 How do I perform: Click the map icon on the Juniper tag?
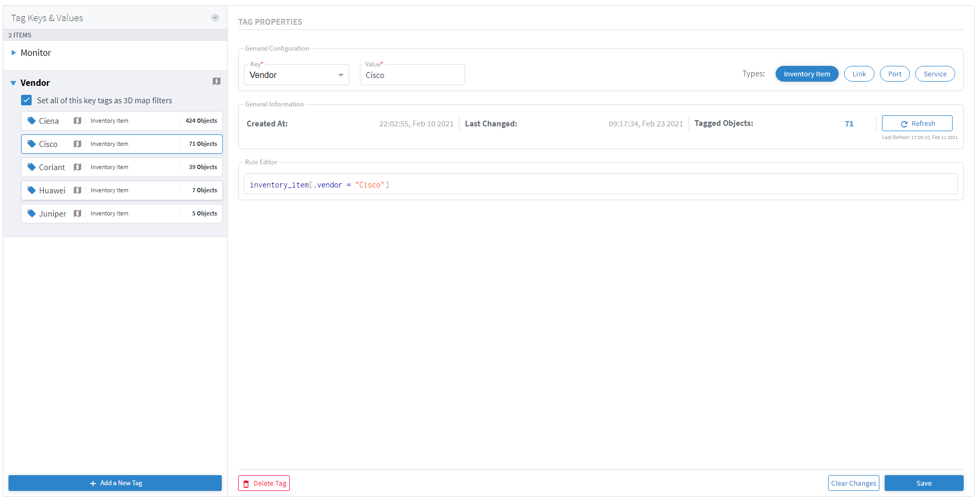click(x=77, y=213)
